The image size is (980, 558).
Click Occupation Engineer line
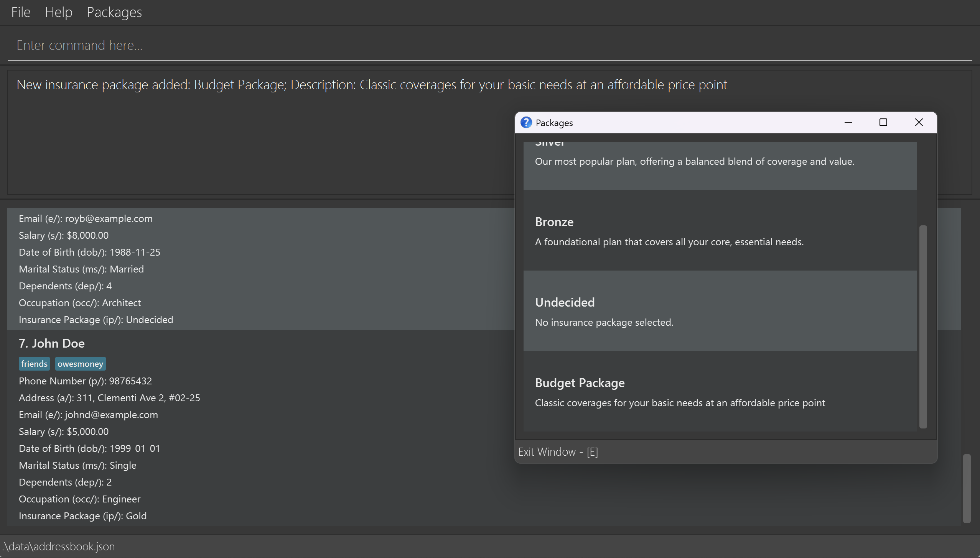(80, 499)
